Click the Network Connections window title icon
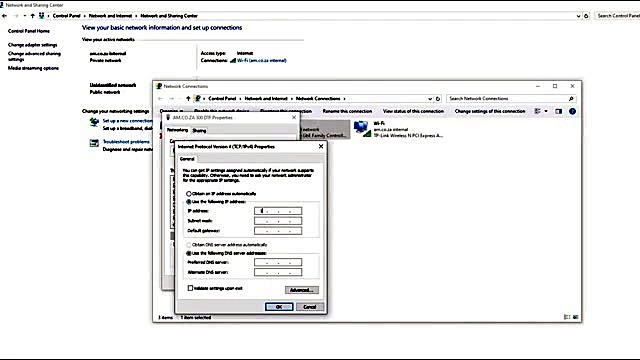640x360 pixels. [159, 86]
